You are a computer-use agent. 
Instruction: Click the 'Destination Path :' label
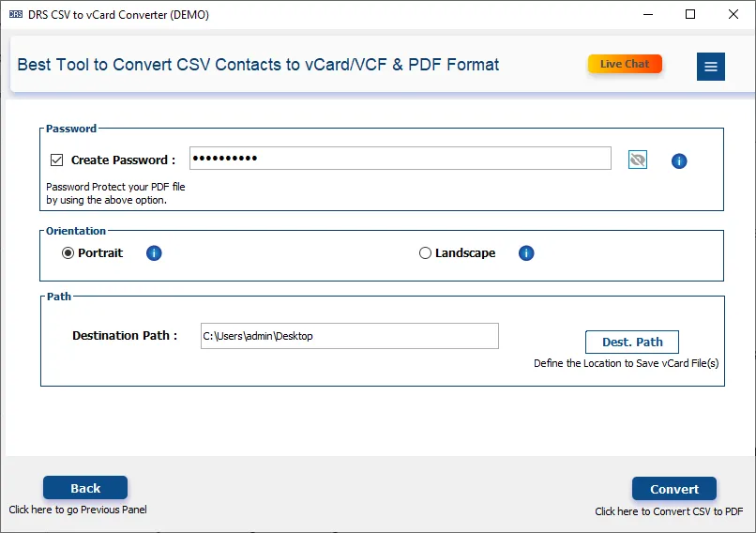(125, 336)
